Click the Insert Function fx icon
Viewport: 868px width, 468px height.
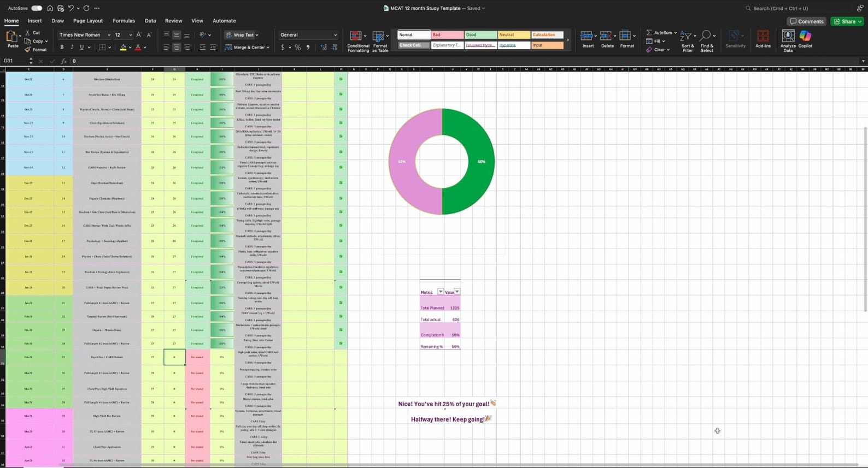[x=63, y=61]
